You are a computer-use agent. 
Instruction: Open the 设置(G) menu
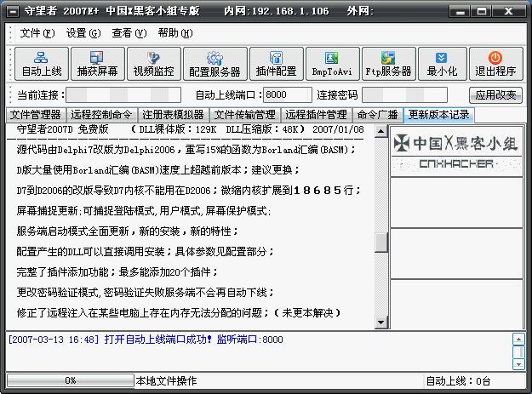click(83, 32)
